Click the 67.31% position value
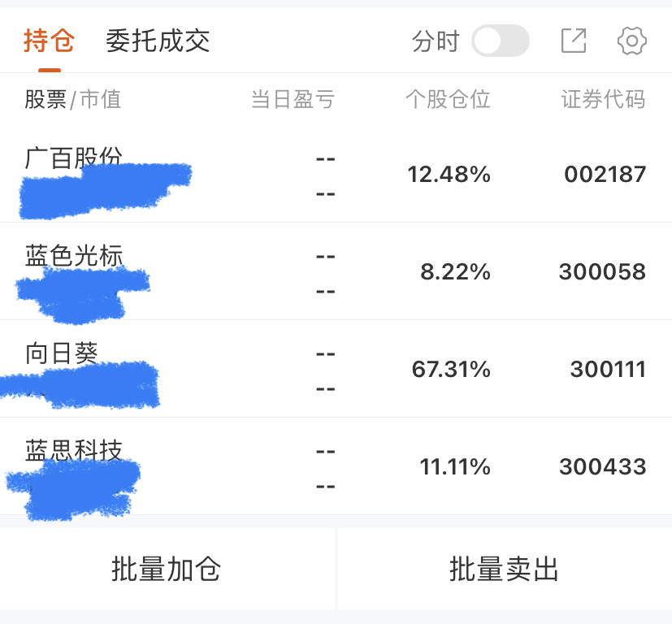The image size is (672, 624). tap(451, 370)
